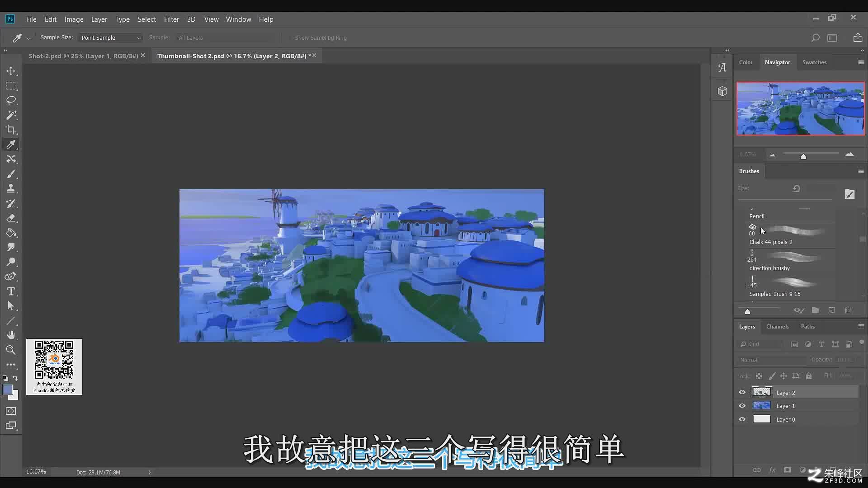The width and height of the screenshot is (868, 488).
Task: Open Navigator panel flyout menu
Action: (861, 62)
